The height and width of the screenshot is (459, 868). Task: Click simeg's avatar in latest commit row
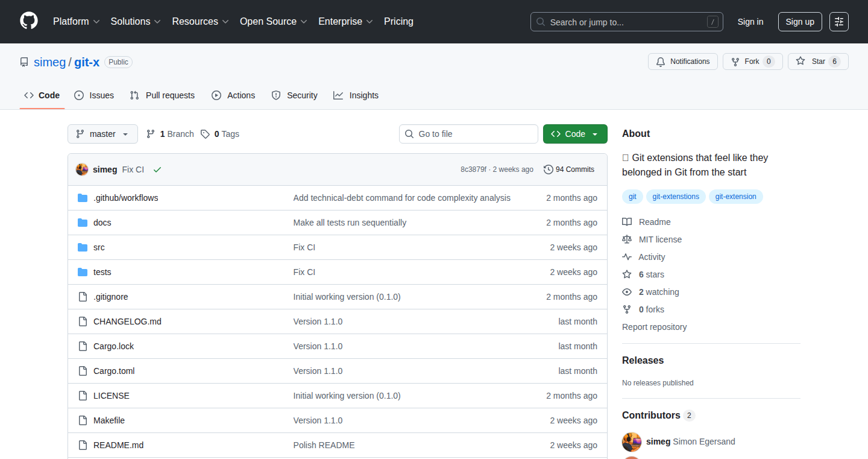(x=82, y=169)
